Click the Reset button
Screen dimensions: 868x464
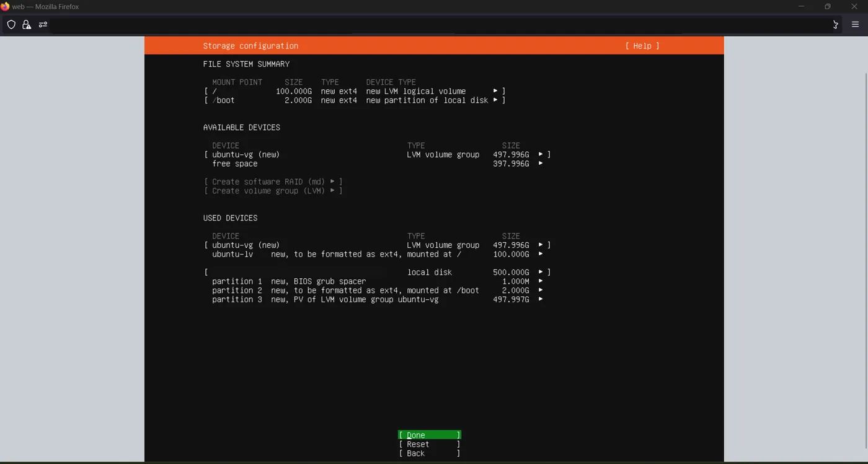click(x=430, y=444)
